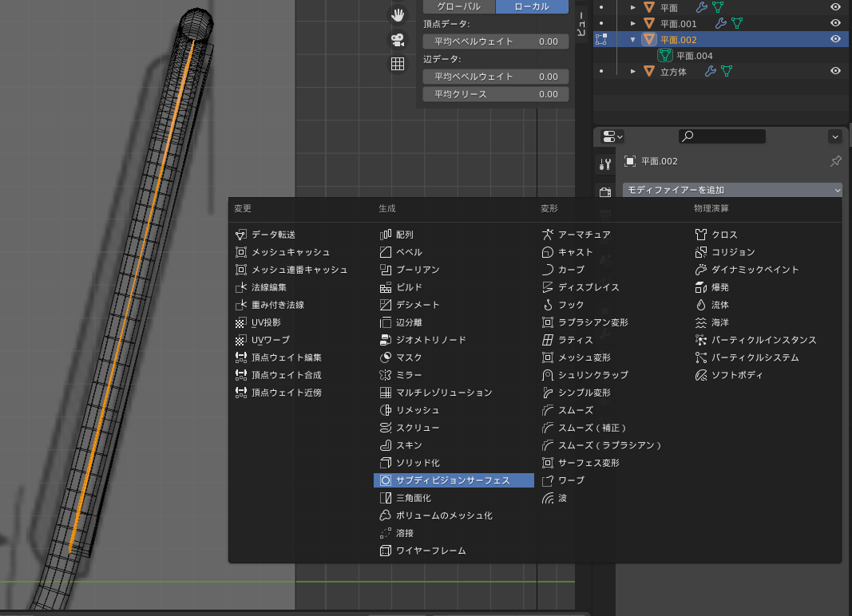The image size is (852, 616).
Task: Open the tool properties tab icon
Action: click(x=604, y=164)
